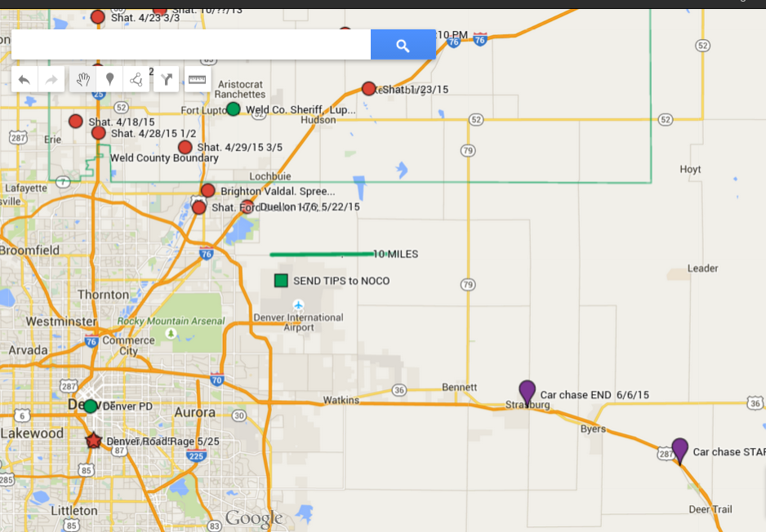766x532 pixels.
Task: Click the purple Car chase END pin
Action: (528, 392)
